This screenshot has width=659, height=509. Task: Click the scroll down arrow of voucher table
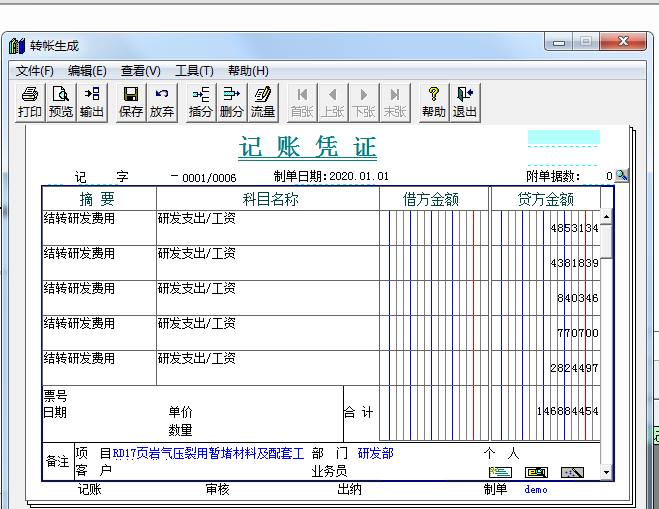click(x=606, y=472)
